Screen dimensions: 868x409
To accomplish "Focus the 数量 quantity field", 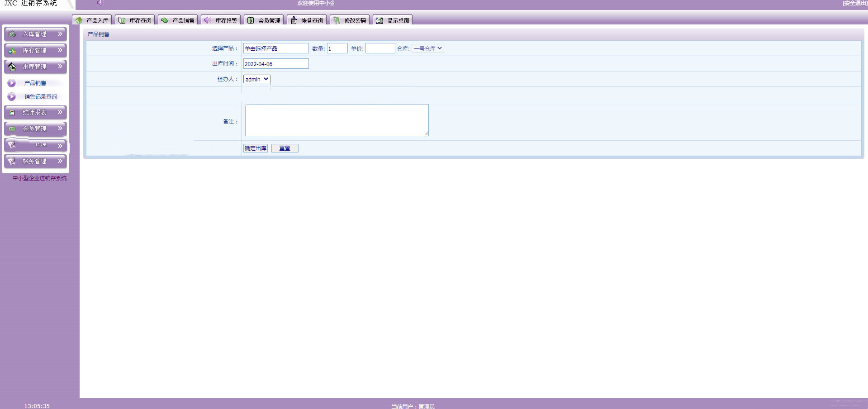I will point(337,48).
